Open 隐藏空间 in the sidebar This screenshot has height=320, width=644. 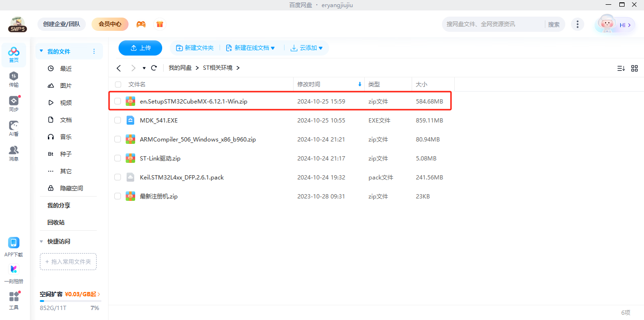coord(71,188)
